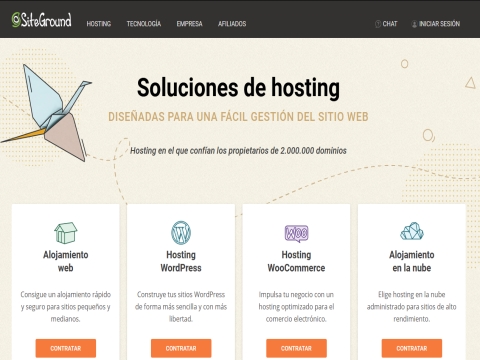Open the Hosting menu
The image size is (480, 360).
tap(99, 24)
